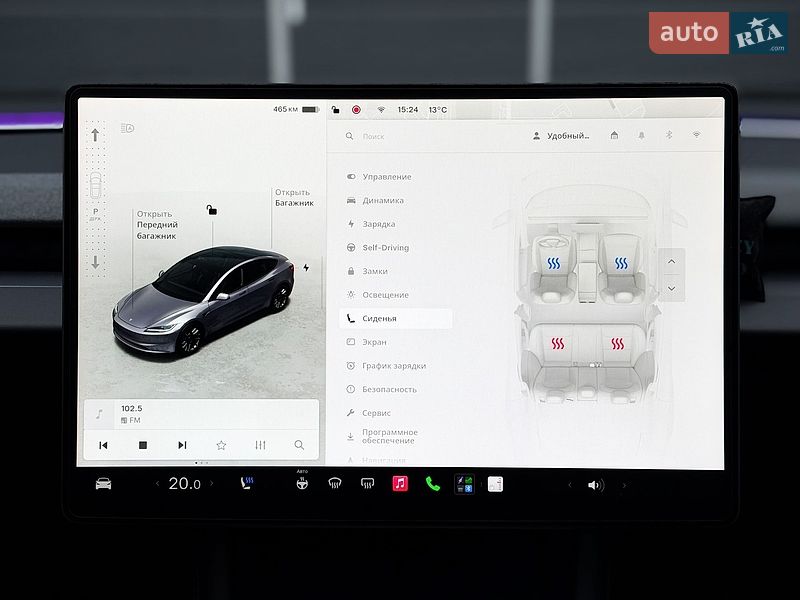This screenshot has width=800, height=600.
Task: Open the Удобный driver profile dropdown
Action: (x=561, y=136)
